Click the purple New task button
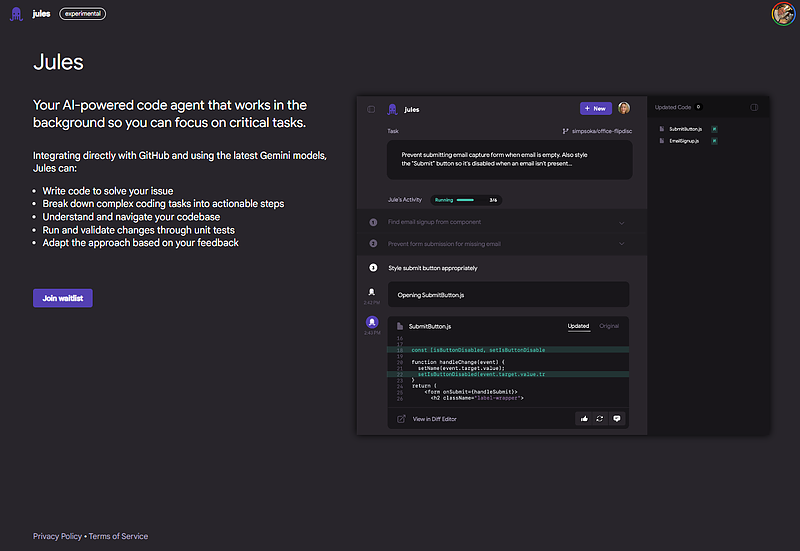Screen dimensions: 800x551 (x=595, y=108)
